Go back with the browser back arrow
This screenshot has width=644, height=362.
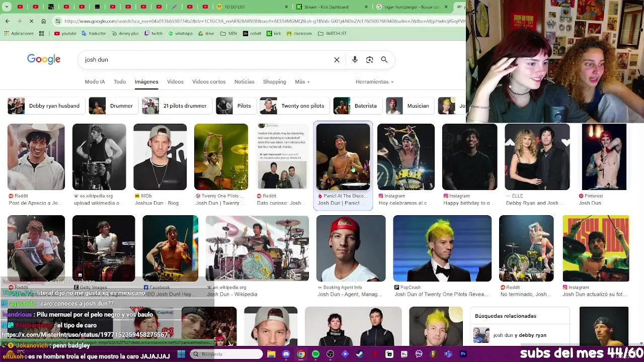(x=7, y=21)
